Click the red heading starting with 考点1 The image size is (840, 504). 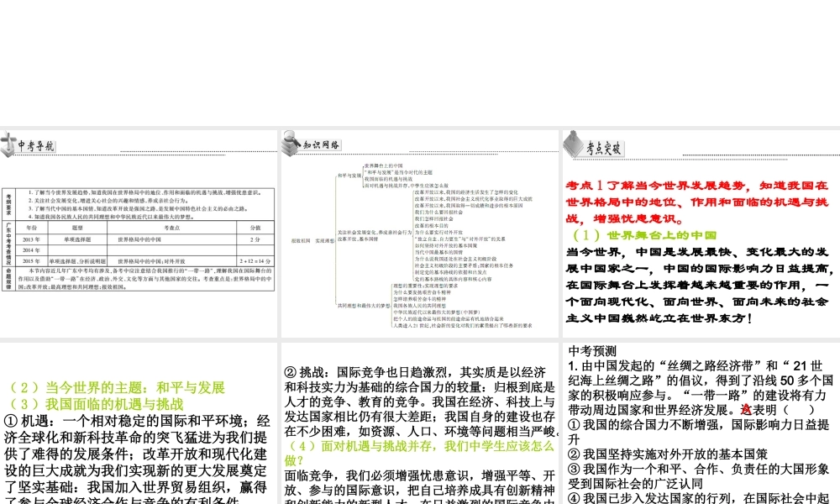[697, 202]
